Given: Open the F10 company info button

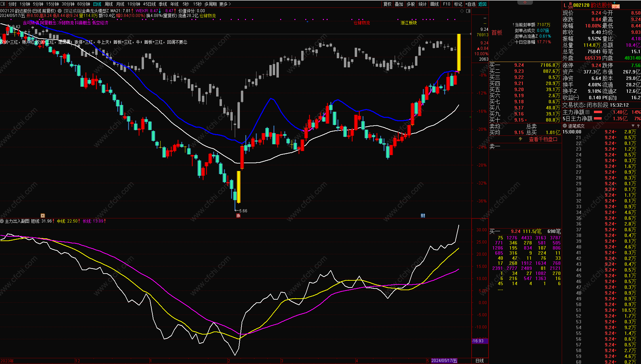Looking at the screenshot, I should (x=447, y=4).
